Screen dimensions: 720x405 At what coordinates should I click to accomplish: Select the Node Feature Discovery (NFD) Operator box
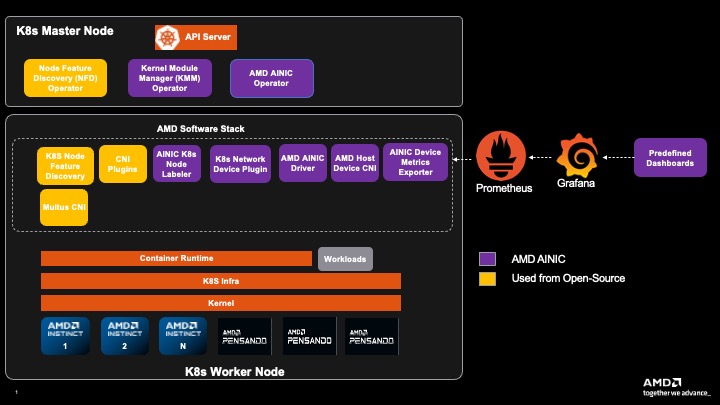(65, 78)
